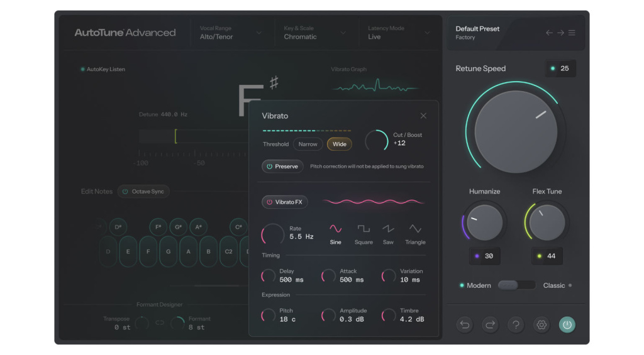The width and height of the screenshot is (644, 355).
Task: Click the Attack timing knob
Action: pos(328,276)
